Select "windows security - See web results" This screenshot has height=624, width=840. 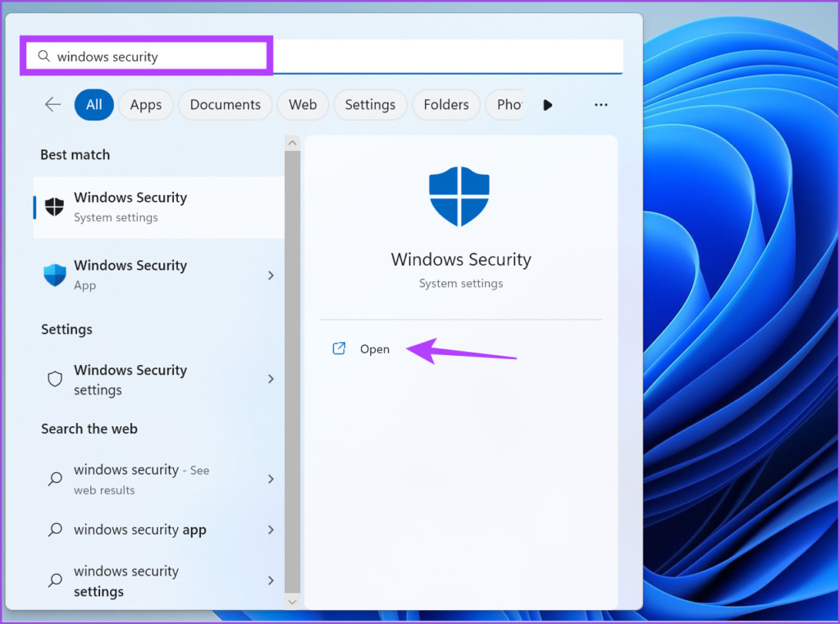click(158, 479)
